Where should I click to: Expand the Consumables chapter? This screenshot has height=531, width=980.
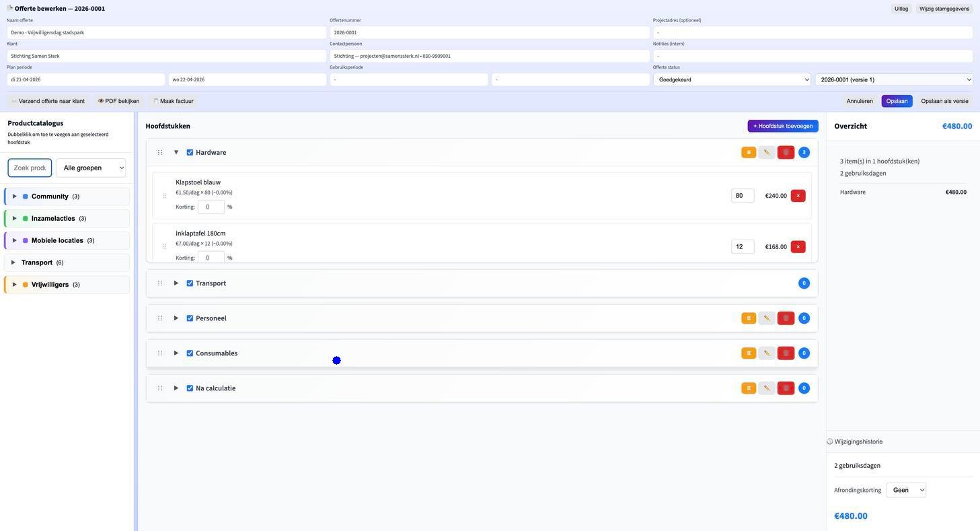click(176, 353)
